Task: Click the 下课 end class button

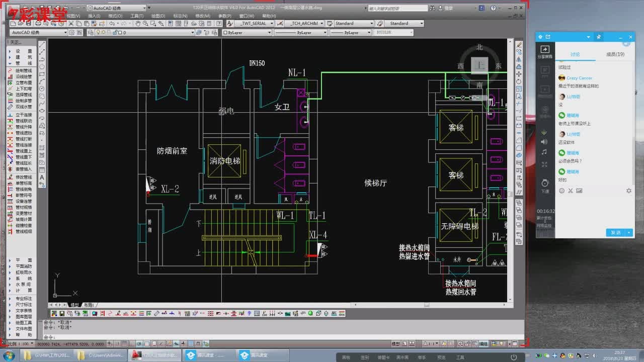Action: pyautogui.click(x=545, y=186)
